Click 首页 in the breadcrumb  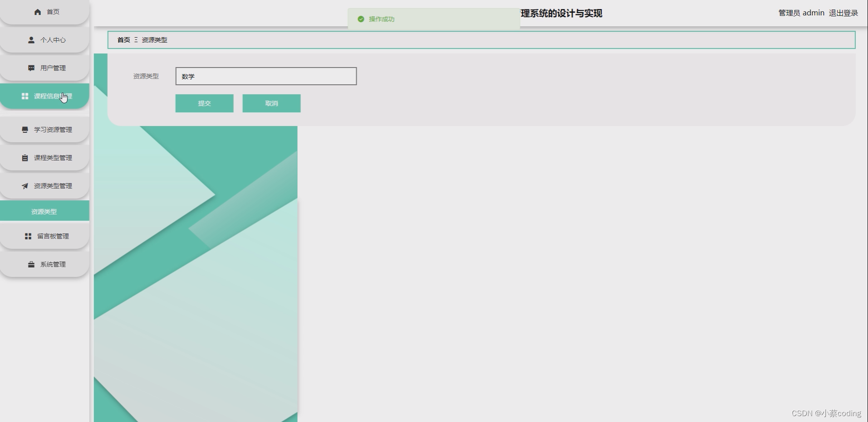pyautogui.click(x=124, y=40)
